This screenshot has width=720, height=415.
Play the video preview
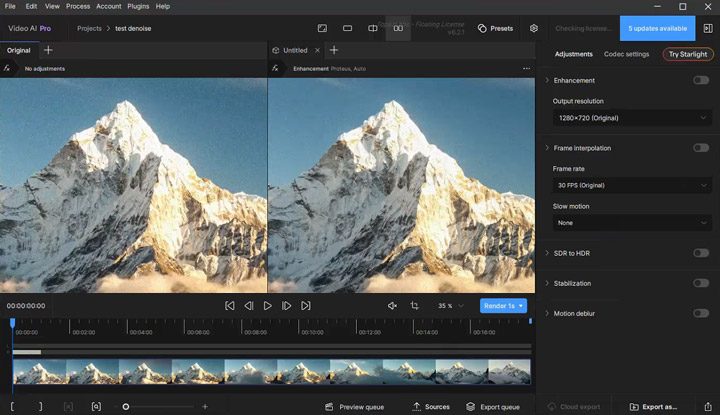[x=267, y=306]
